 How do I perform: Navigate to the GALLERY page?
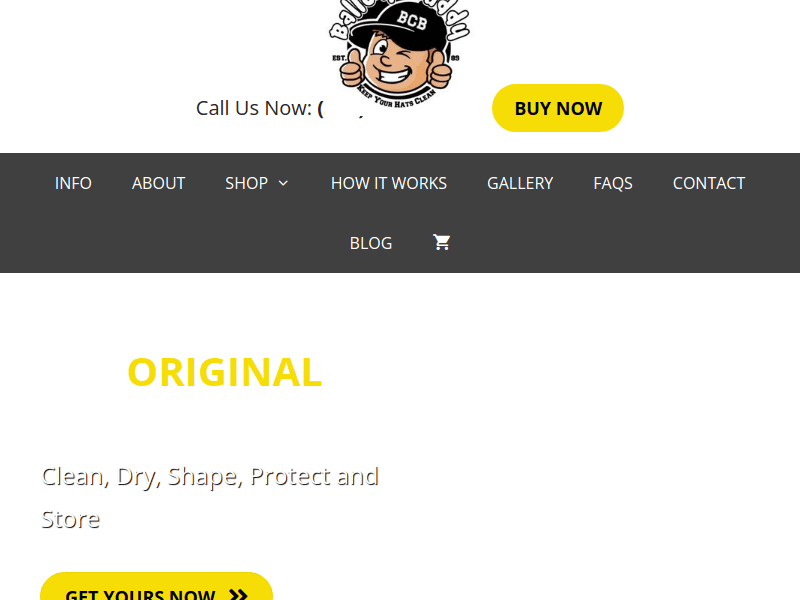(x=520, y=183)
